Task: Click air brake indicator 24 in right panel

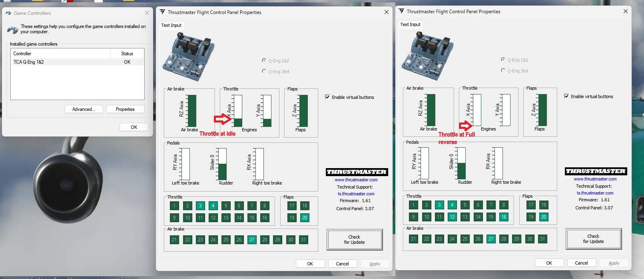Action: click(x=452, y=239)
